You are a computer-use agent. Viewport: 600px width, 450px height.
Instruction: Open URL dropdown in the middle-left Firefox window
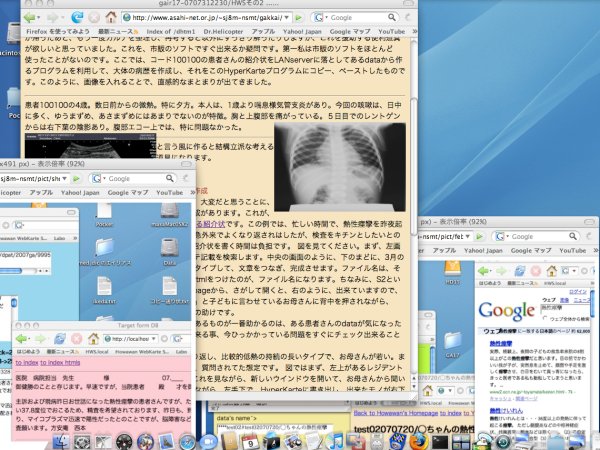[x=65, y=179]
